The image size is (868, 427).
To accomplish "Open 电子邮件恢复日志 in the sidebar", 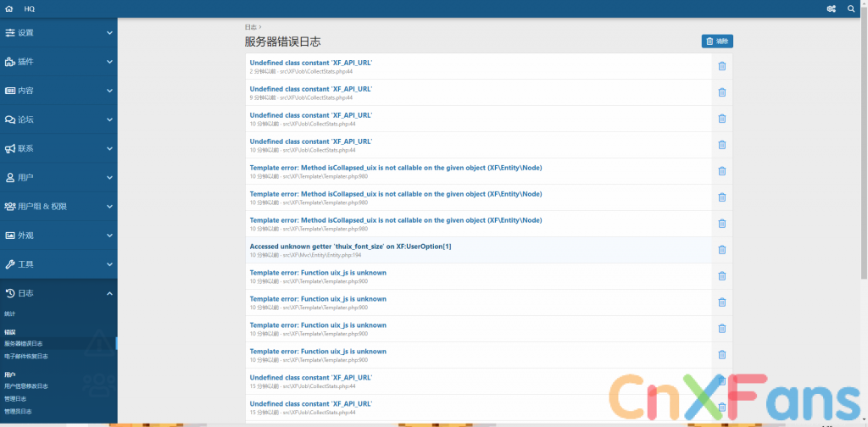I will (x=26, y=357).
